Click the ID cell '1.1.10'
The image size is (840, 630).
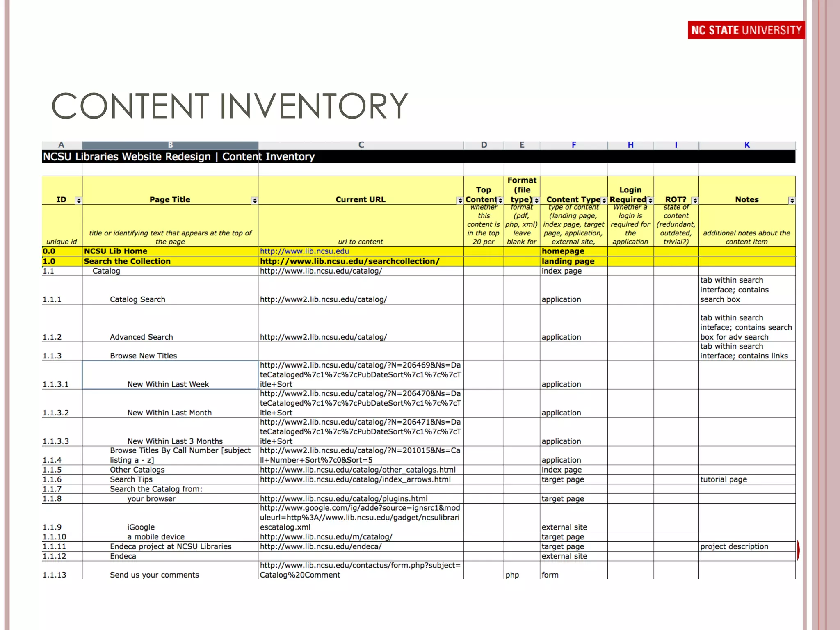[62, 536]
